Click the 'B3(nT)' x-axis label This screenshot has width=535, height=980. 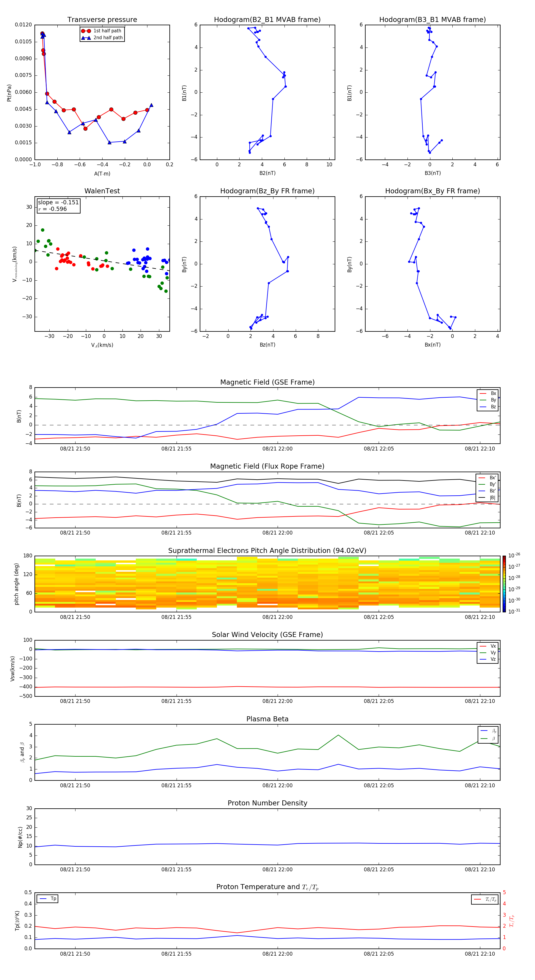click(x=432, y=173)
